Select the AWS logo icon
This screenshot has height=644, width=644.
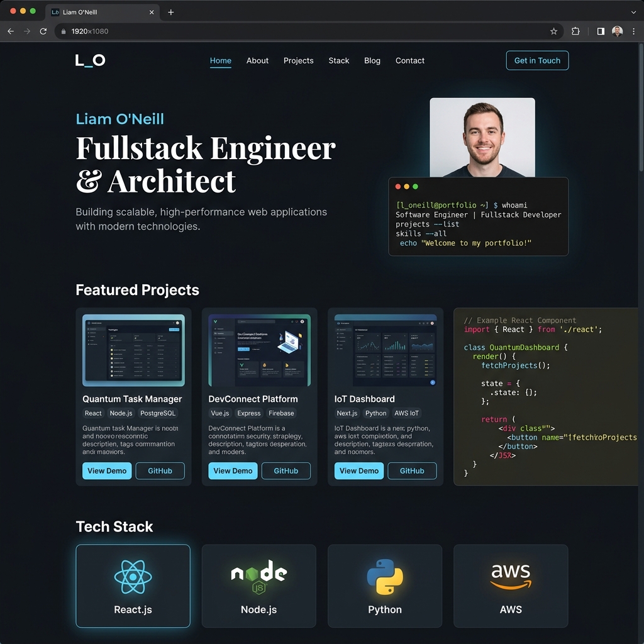(x=511, y=576)
